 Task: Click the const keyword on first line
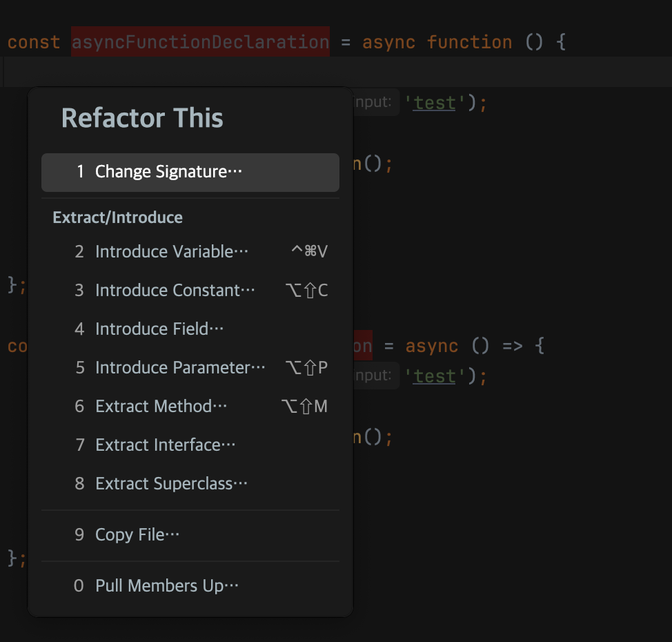click(x=33, y=42)
